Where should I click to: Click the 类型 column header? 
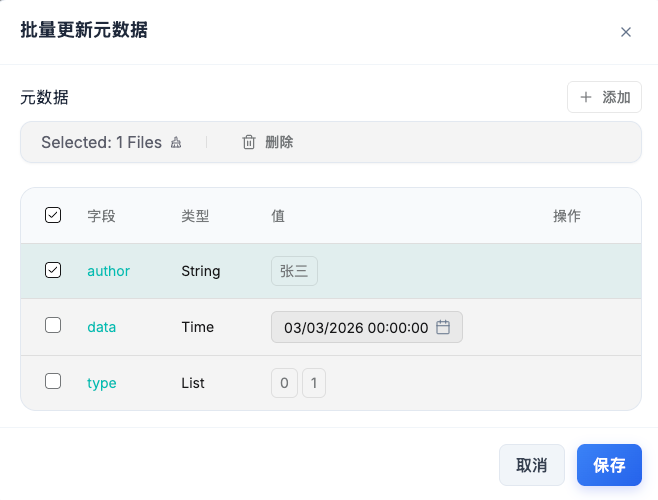point(195,216)
